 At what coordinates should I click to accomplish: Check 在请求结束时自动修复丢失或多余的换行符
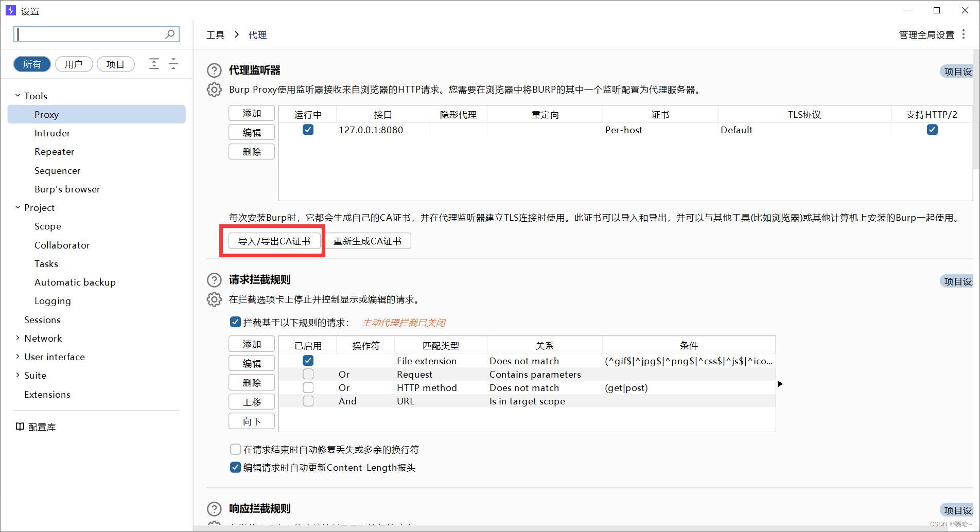[x=235, y=449]
